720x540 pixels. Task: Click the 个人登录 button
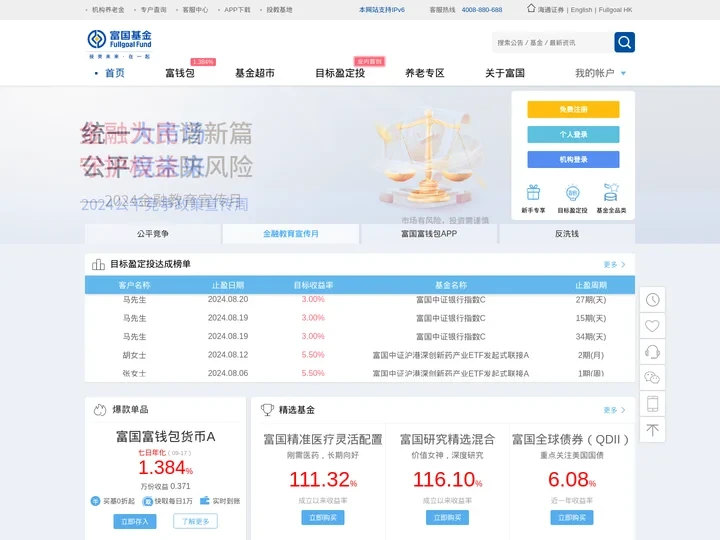(x=573, y=135)
